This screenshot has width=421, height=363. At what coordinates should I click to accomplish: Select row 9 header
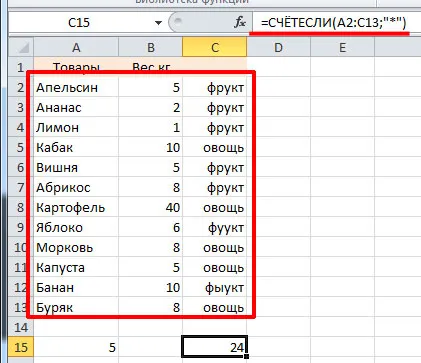point(21,227)
